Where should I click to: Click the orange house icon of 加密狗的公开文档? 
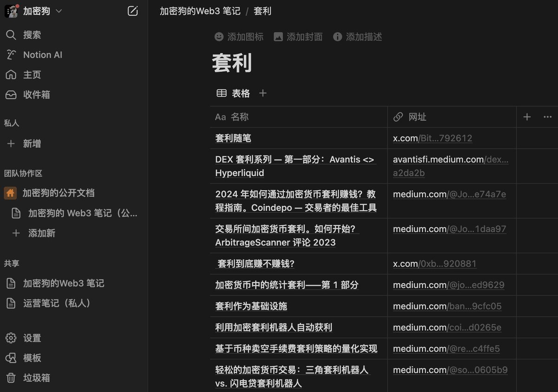click(10, 193)
